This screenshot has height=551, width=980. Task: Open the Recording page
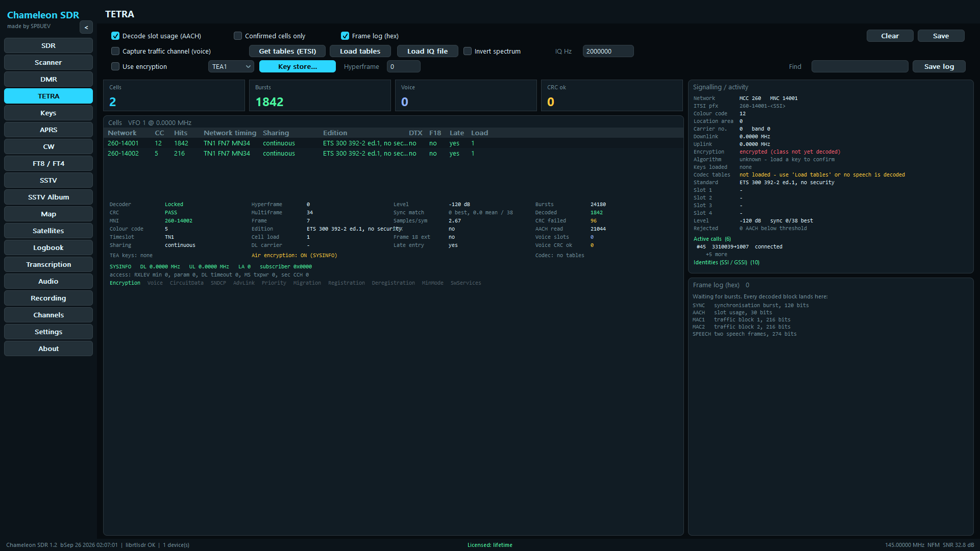click(x=48, y=298)
